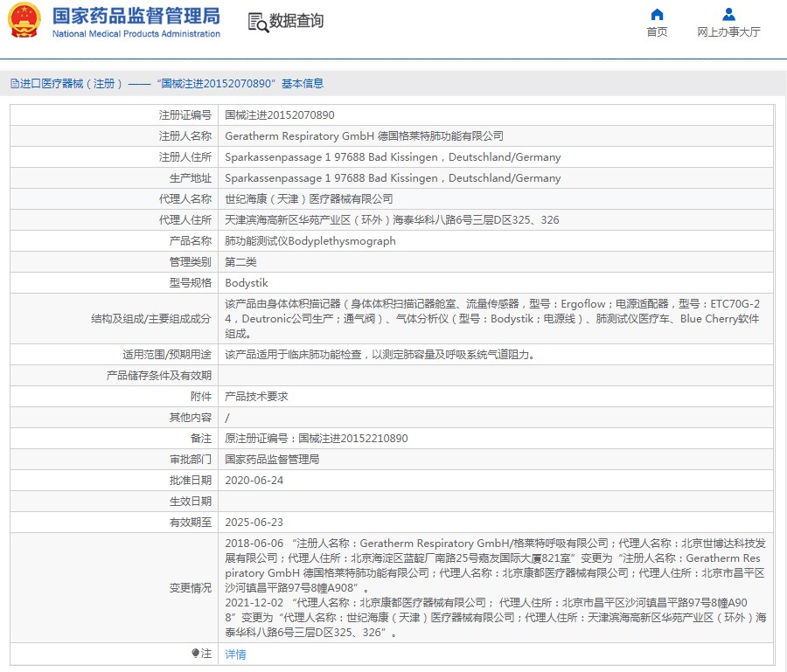Click the product name 肺功能测试仪Bodyplethysmograph
The image size is (787, 672).
pos(310,241)
